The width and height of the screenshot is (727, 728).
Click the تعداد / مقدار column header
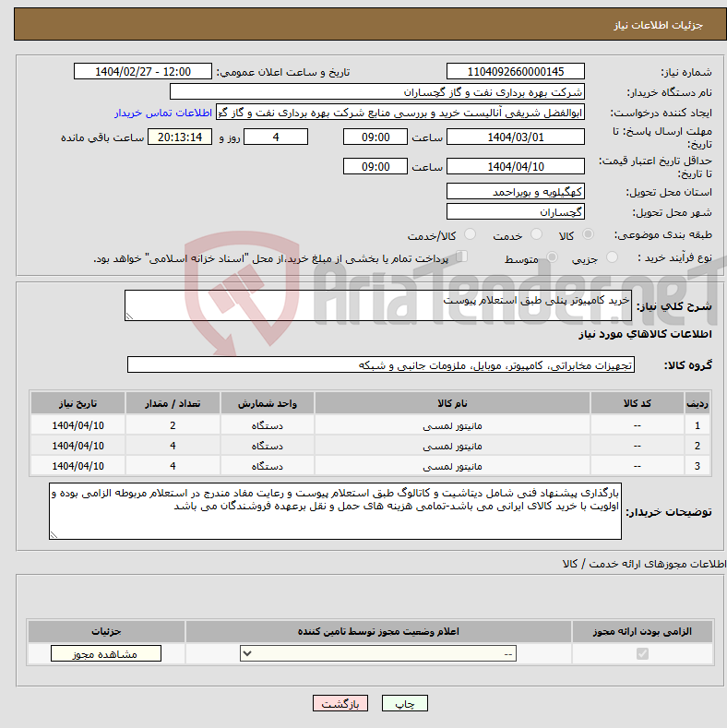point(173,403)
